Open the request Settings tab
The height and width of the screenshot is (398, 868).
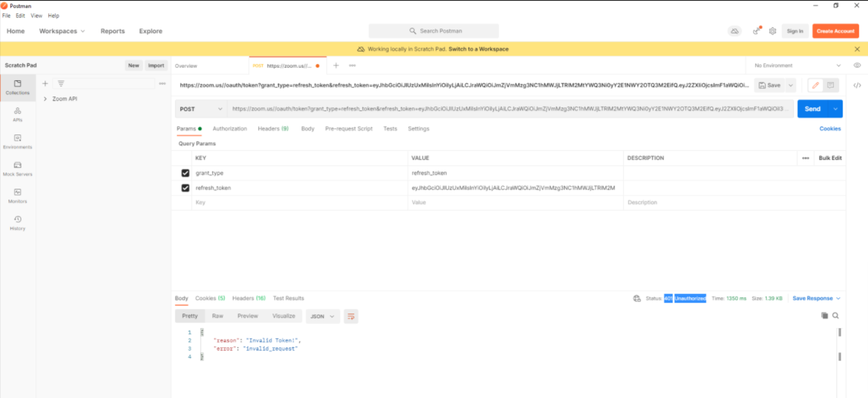(x=419, y=128)
